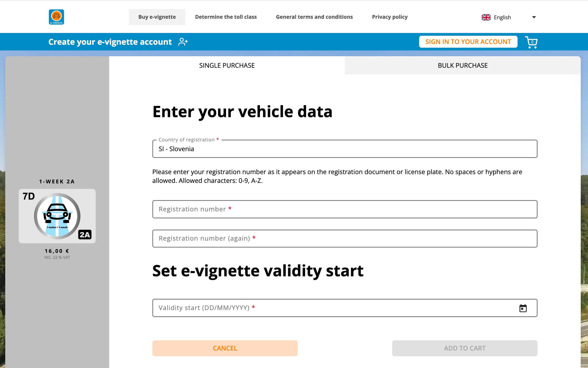The image size is (588, 368).
Task: Open the Country of registration dropdown
Action: (345, 149)
